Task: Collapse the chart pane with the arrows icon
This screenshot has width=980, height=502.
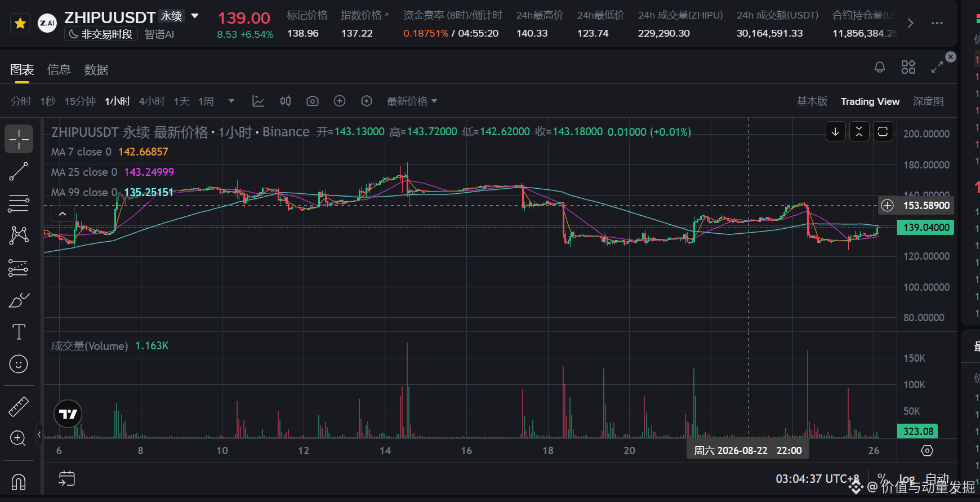Action: click(x=859, y=132)
